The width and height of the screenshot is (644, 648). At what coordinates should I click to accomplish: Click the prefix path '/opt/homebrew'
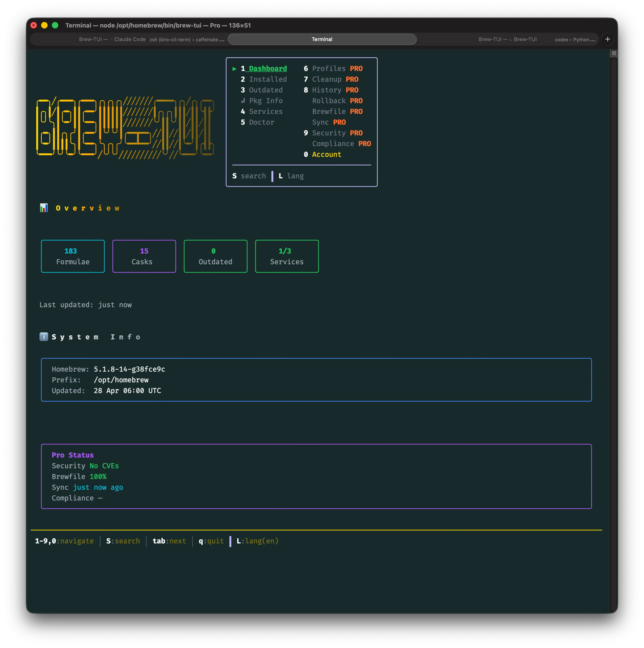point(121,380)
